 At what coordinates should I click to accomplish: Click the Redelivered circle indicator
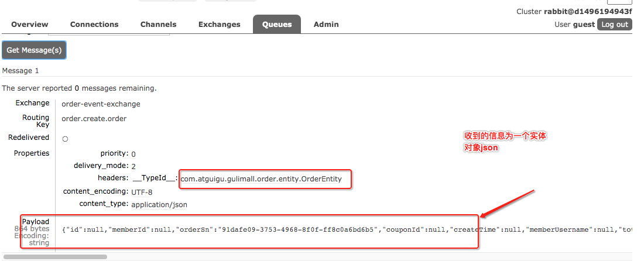[65, 139]
